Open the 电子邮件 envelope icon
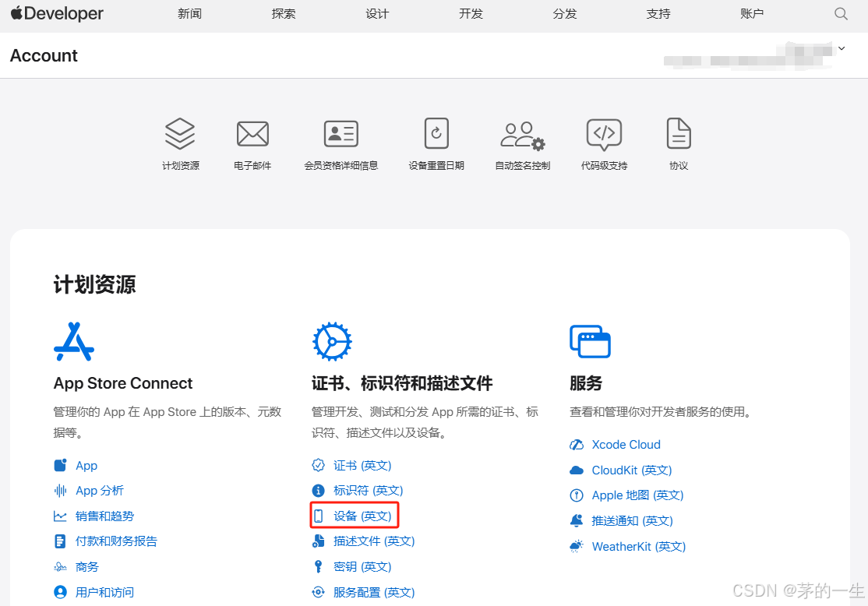This screenshot has width=868, height=606. [252, 133]
